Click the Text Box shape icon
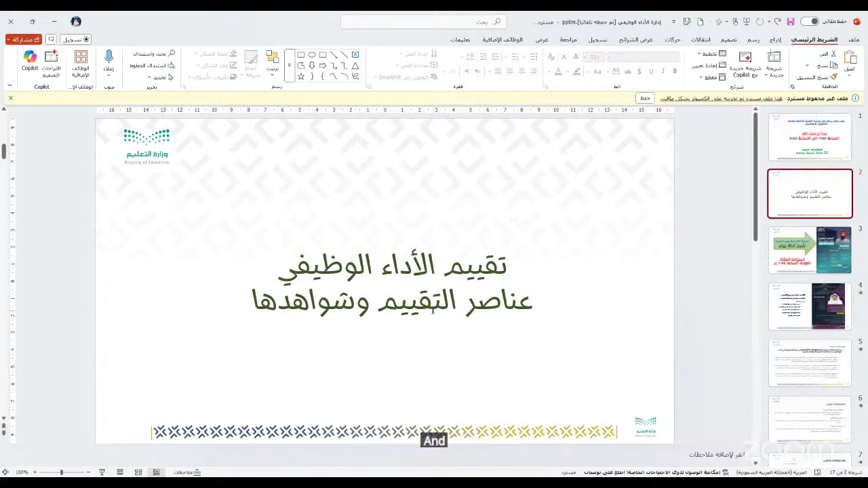This screenshot has height=488, width=868. tap(355, 55)
